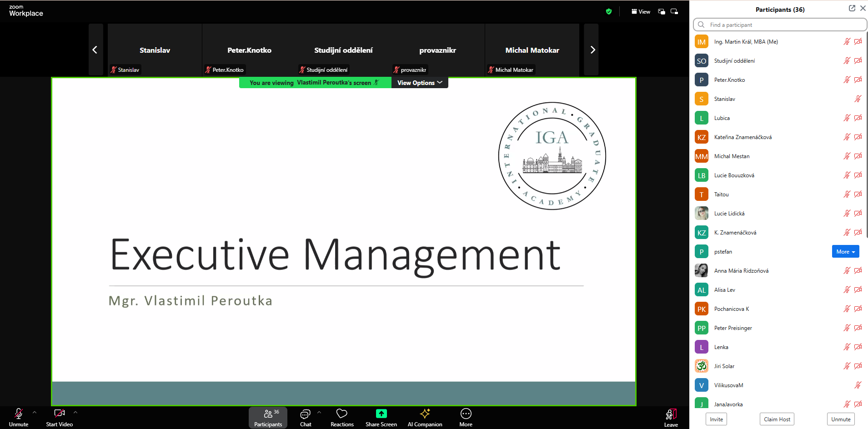Open the More options ellipsis icon

(466, 414)
